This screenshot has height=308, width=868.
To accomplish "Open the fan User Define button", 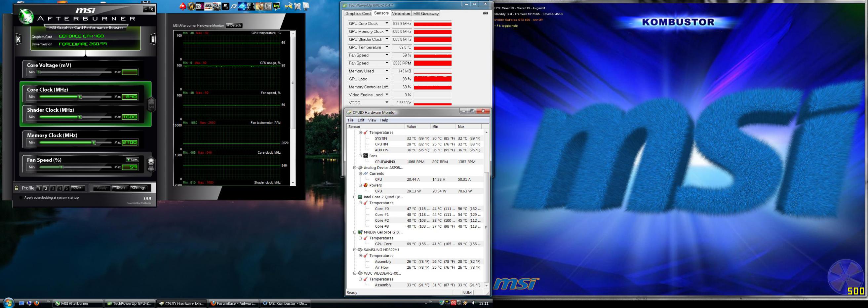I will click(x=151, y=165).
